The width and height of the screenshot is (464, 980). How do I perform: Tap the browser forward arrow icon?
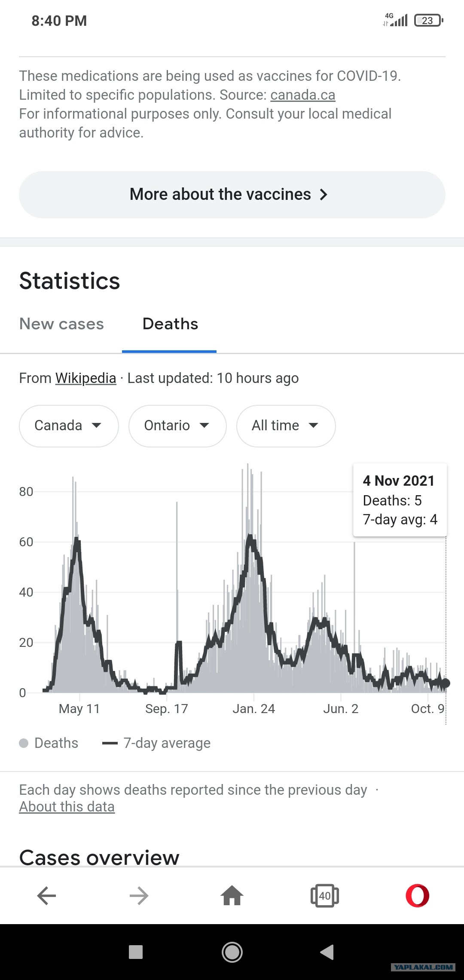139,896
